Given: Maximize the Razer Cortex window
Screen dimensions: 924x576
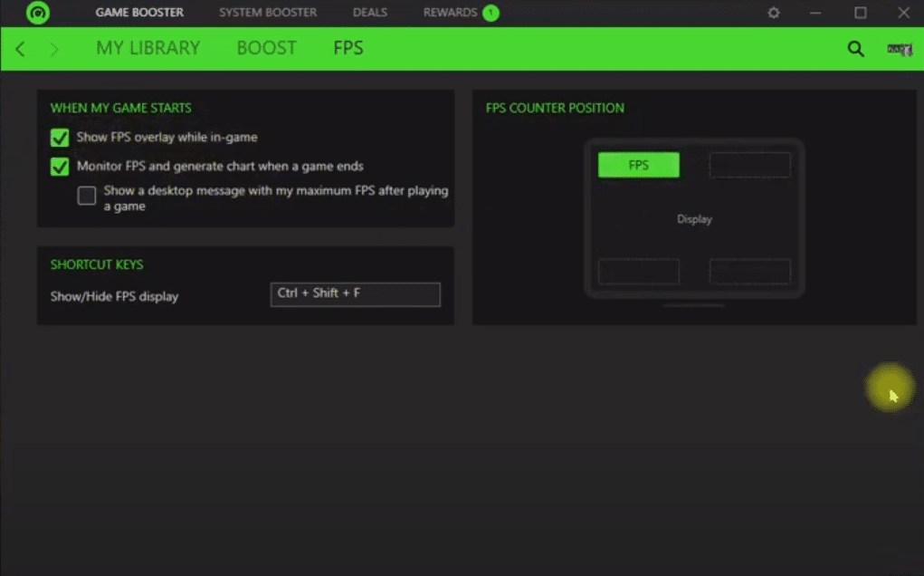Looking at the screenshot, I should click(x=861, y=13).
